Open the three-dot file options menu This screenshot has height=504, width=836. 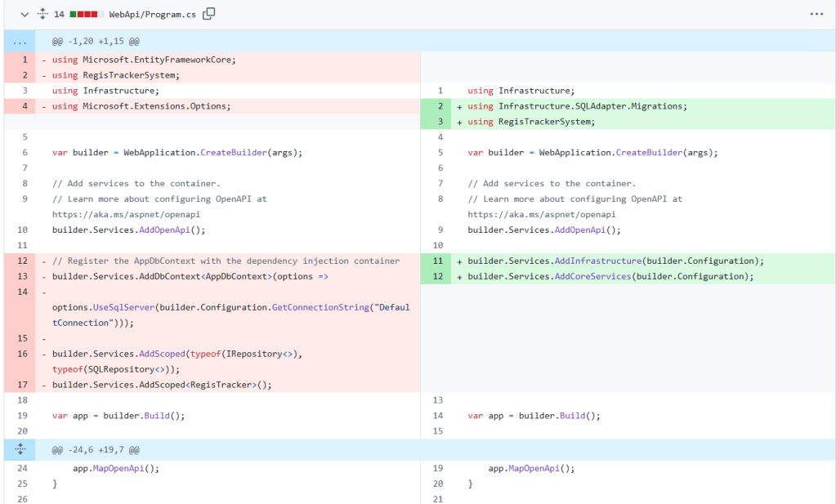pyautogui.click(x=816, y=14)
